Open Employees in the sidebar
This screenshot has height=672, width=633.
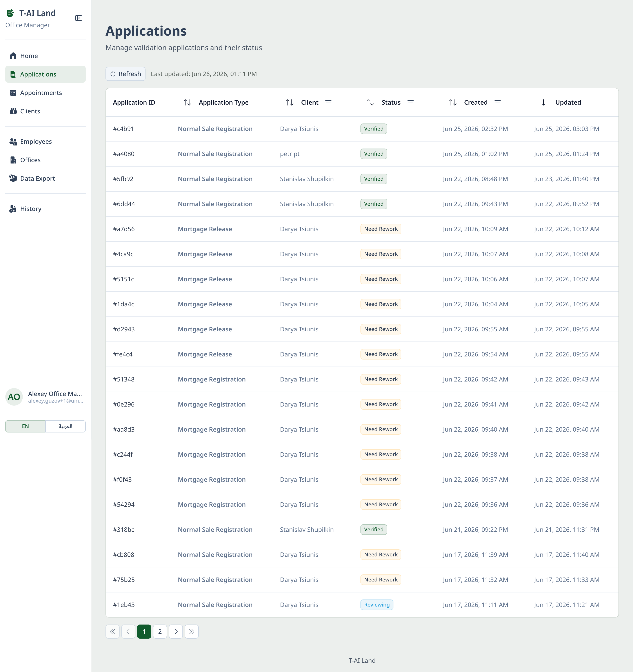coord(46,142)
